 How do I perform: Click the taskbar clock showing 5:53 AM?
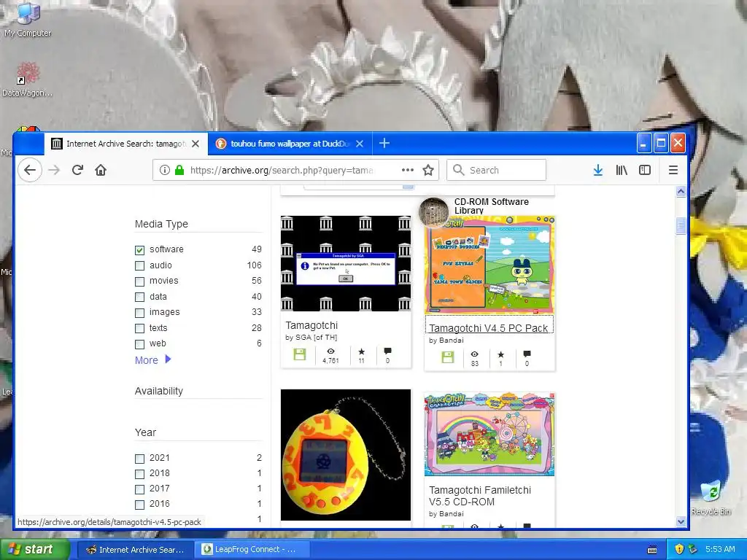[720, 549]
